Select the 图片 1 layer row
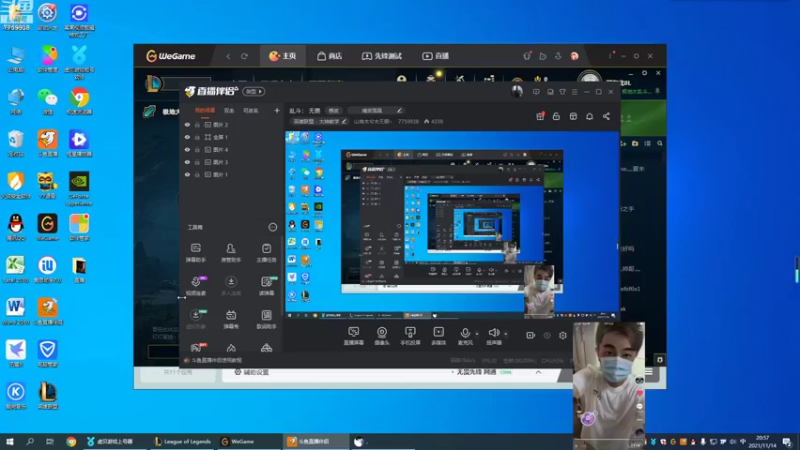800x450 pixels. (232, 174)
